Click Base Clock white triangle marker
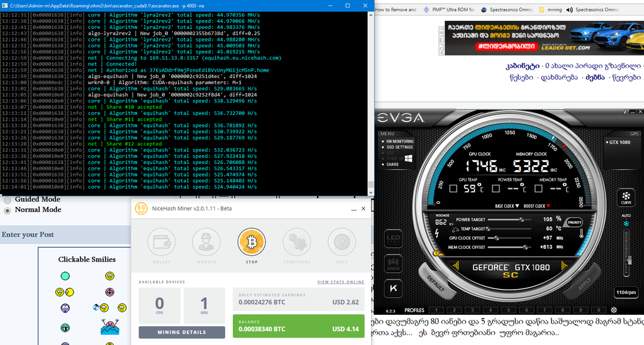644x345 pixels. click(x=517, y=206)
